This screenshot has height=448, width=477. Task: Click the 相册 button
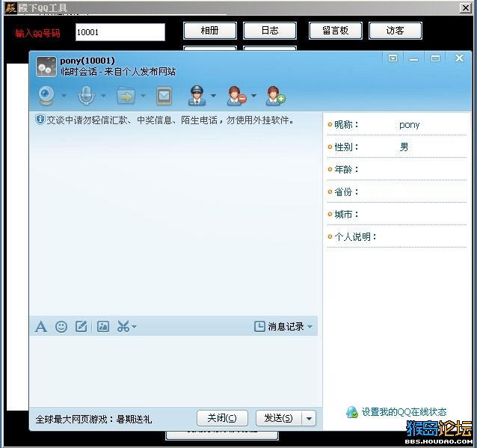[x=210, y=31]
